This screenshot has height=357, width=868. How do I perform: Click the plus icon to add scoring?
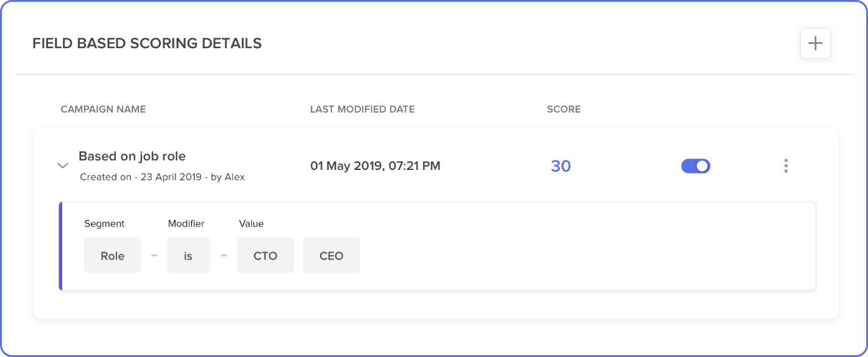(x=815, y=43)
